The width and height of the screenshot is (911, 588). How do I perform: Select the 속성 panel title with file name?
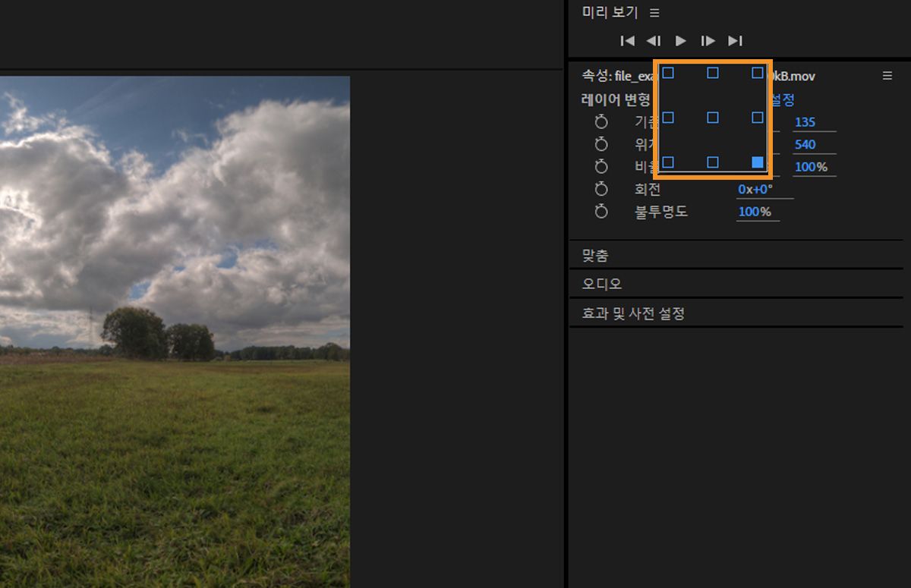click(698, 76)
